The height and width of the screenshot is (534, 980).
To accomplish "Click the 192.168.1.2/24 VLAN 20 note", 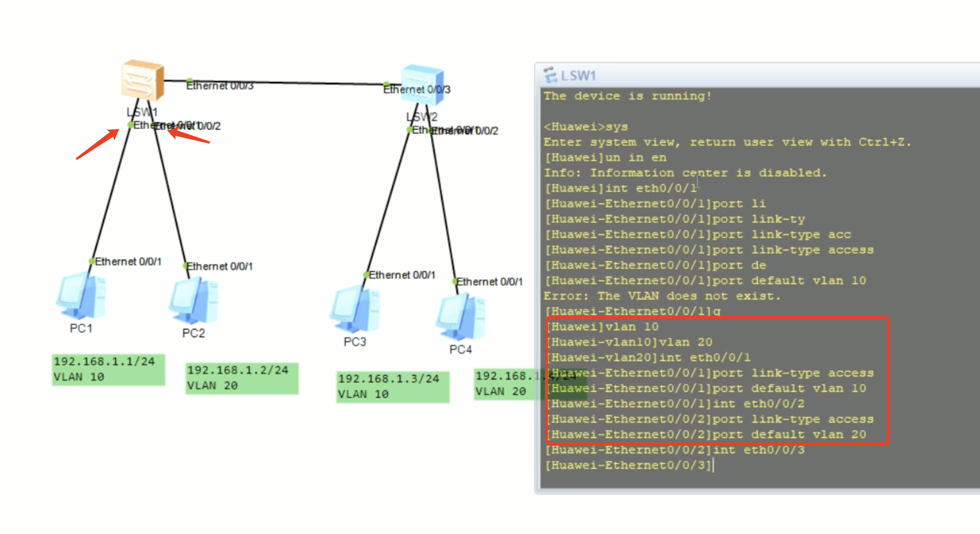I will [x=241, y=378].
